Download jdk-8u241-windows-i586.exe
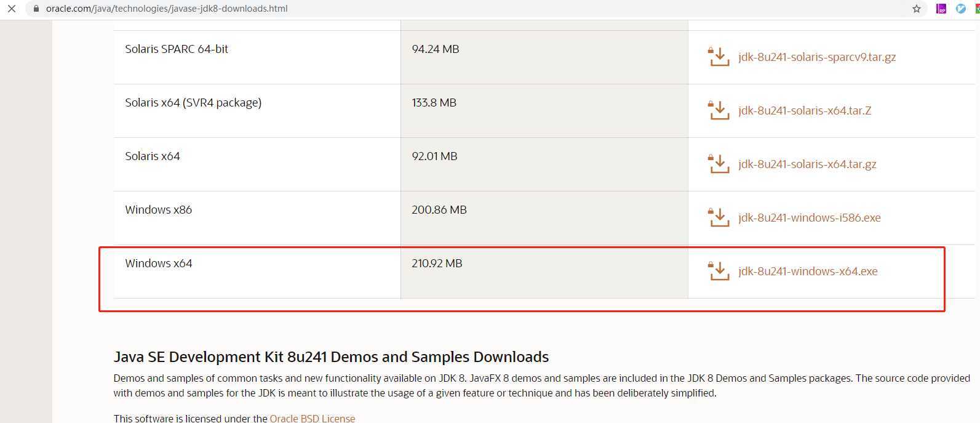The image size is (980, 423). click(809, 218)
